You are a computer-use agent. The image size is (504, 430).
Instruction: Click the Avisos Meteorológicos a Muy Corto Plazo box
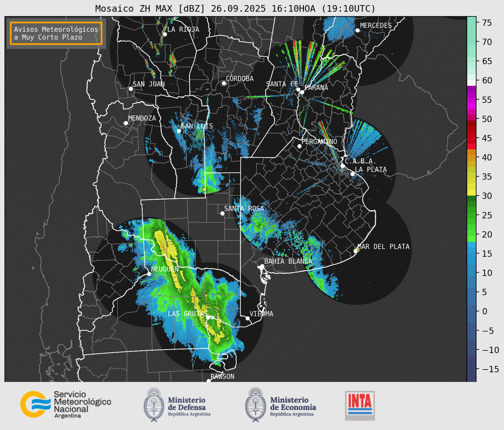click(x=56, y=33)
